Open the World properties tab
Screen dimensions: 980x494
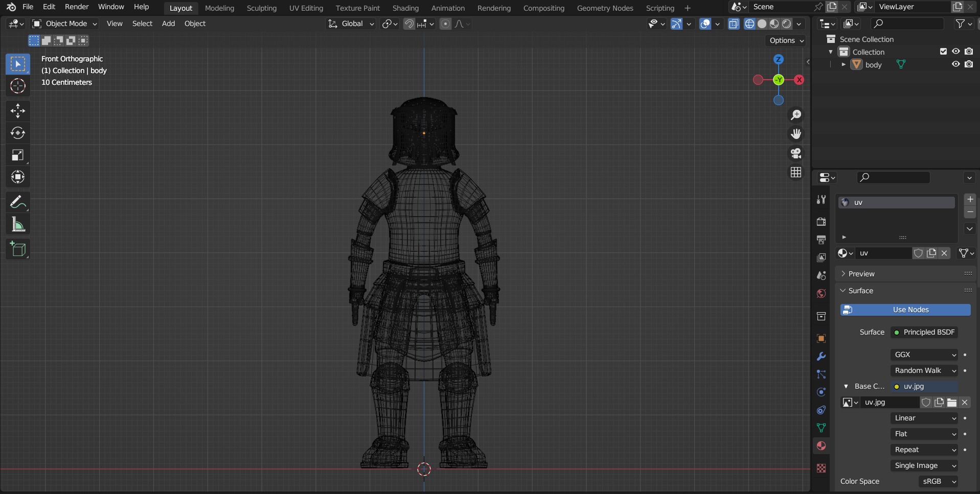821,293
